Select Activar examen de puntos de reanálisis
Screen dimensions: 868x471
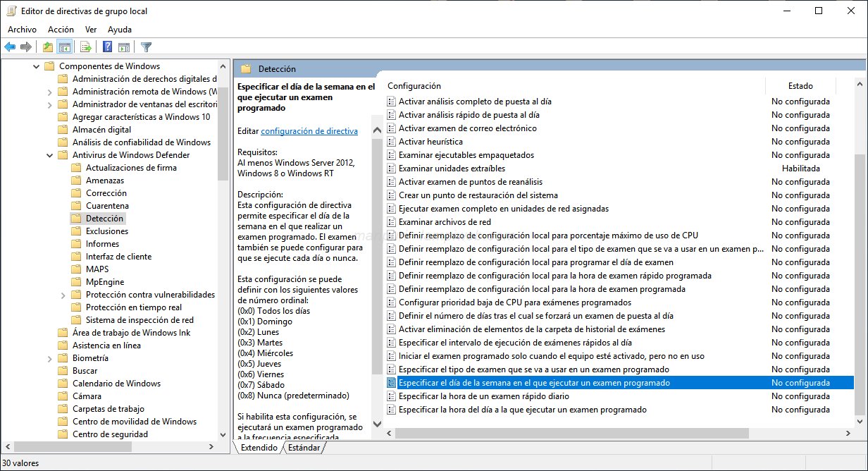tap(471, 182)
